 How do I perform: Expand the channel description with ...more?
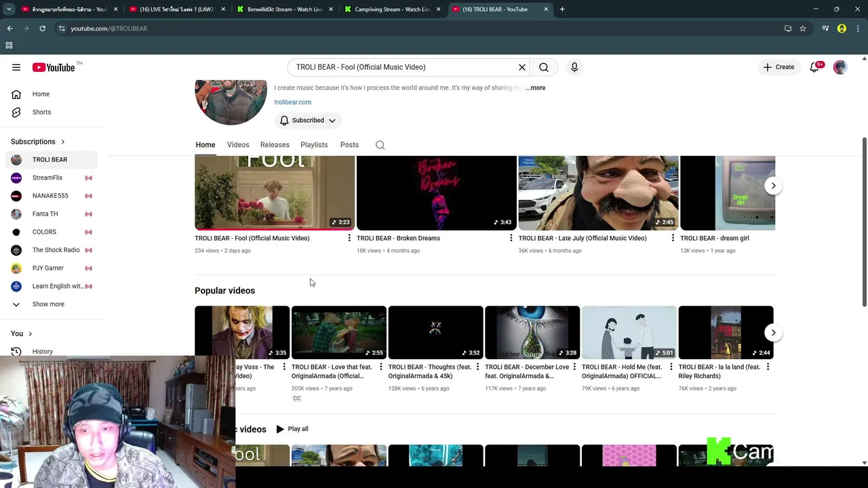[535, 87]
